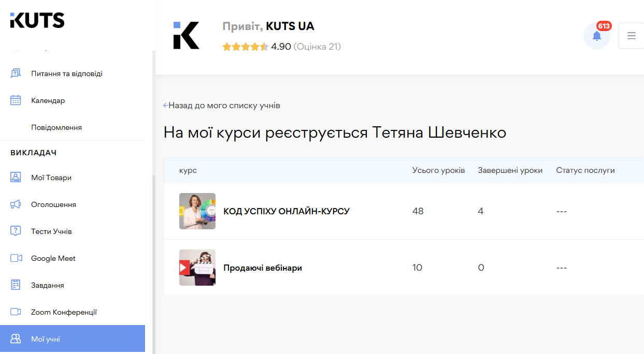Open the Zoom Конференції section
644x354 pixels.
[x=16, y=312]
